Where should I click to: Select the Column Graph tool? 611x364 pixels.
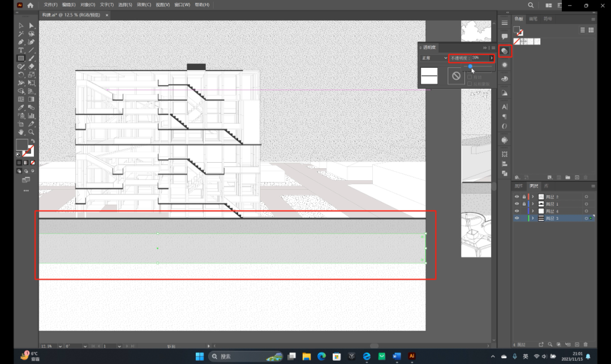coord(32,116)
